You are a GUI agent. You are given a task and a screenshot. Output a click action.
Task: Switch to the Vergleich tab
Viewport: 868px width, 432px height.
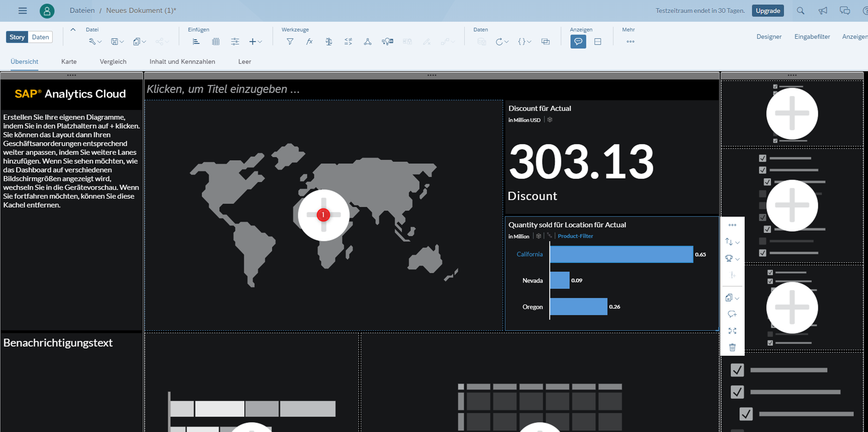pos(113,61)
